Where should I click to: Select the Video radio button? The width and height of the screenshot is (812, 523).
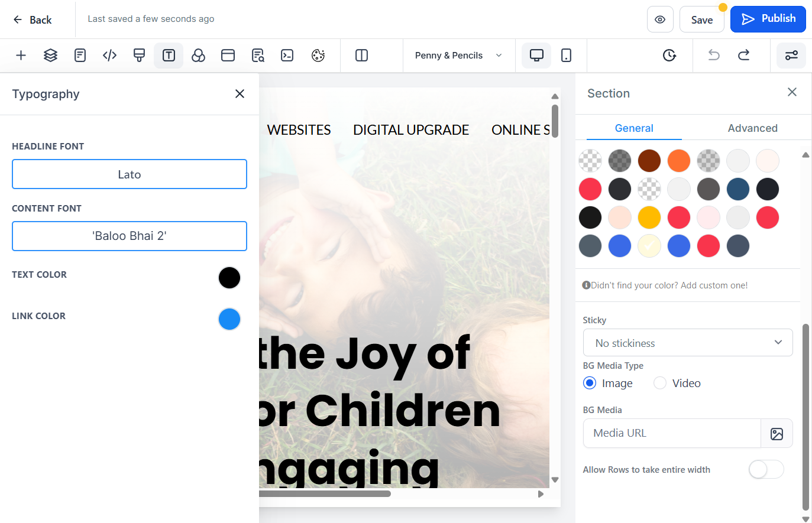pyautogui.click(x=660, y=383)
